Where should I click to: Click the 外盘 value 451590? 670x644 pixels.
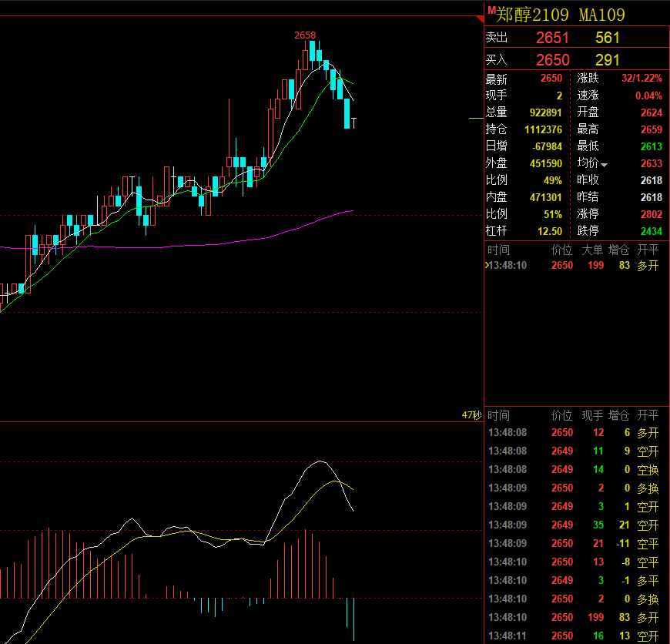546,163
